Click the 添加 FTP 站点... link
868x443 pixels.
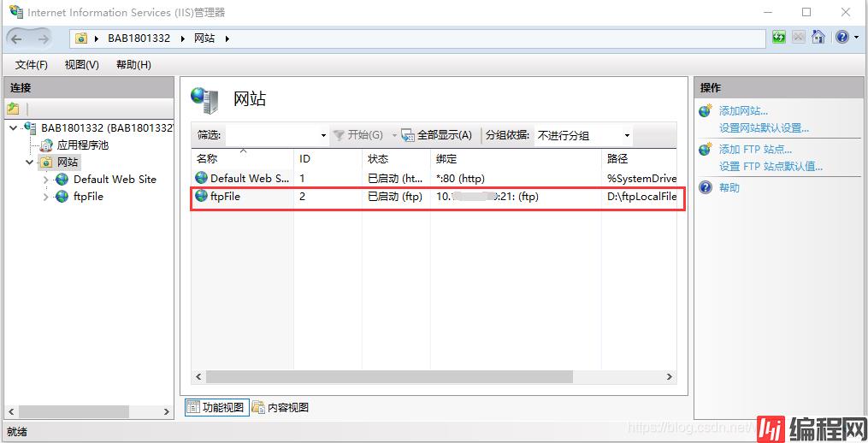755,150
